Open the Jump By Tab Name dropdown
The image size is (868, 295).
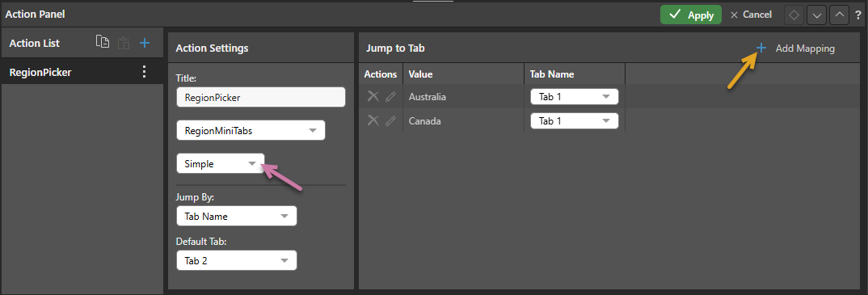tap(236, 217)
